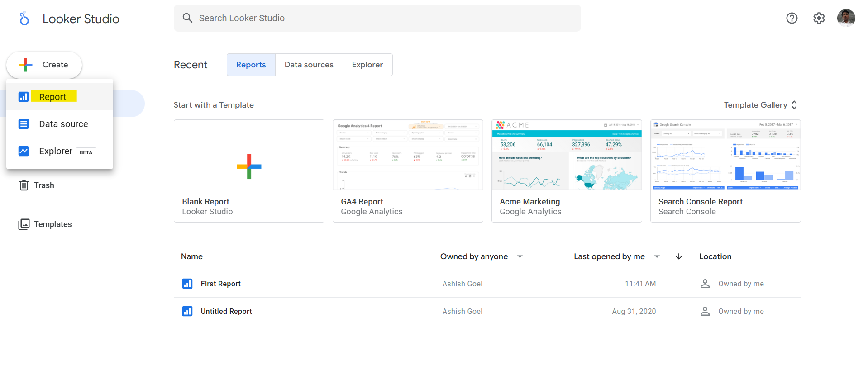Switch to the Explorer tab
This screenshot has height=389, width=868.
(x=367, y=65)
